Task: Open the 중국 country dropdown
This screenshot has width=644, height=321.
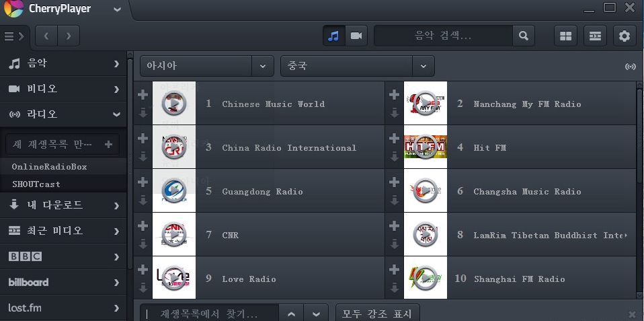Action: click(x=358, y=66)
